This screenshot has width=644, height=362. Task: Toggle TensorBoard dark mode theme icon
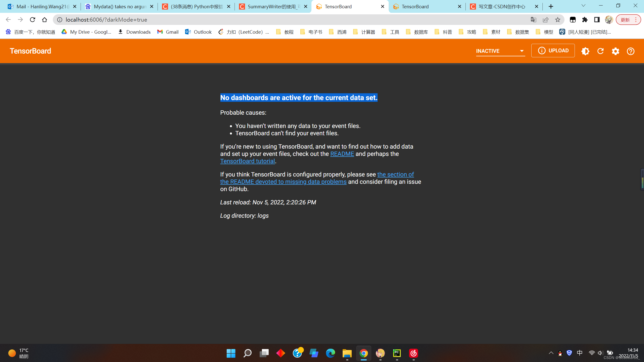[x=585, y=51]
